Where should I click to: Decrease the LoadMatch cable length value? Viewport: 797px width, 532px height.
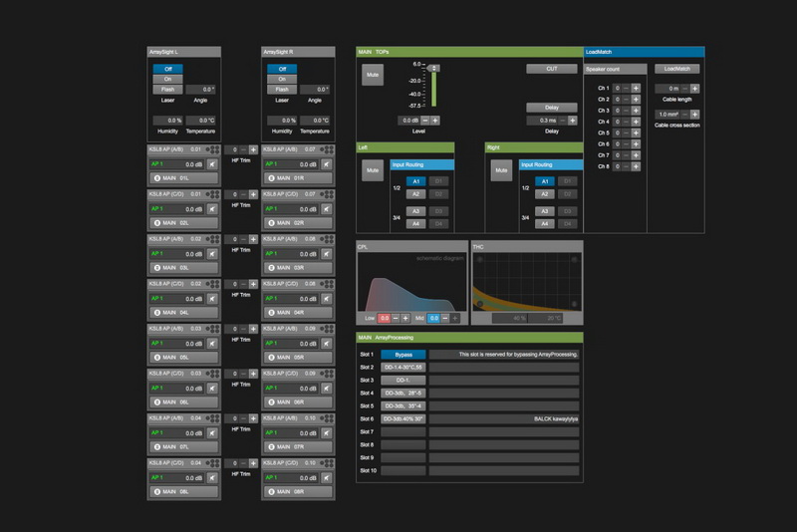(682, 88)
